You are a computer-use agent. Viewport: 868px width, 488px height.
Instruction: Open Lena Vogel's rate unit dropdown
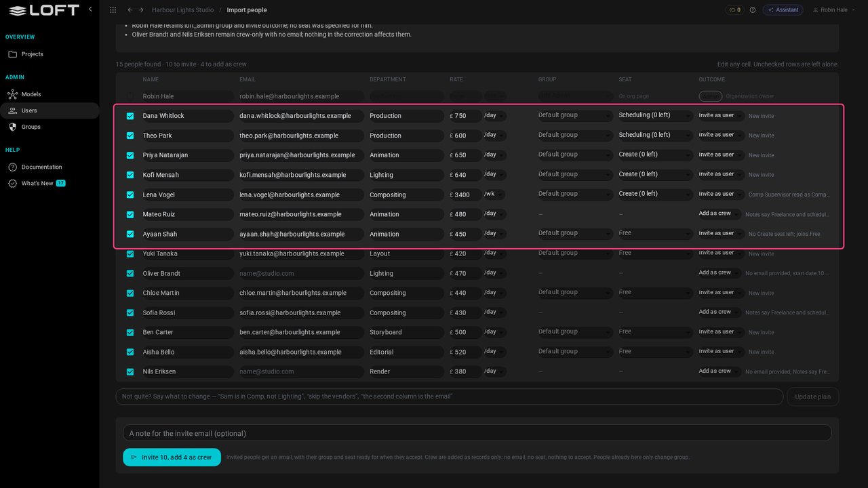[494, 194]
